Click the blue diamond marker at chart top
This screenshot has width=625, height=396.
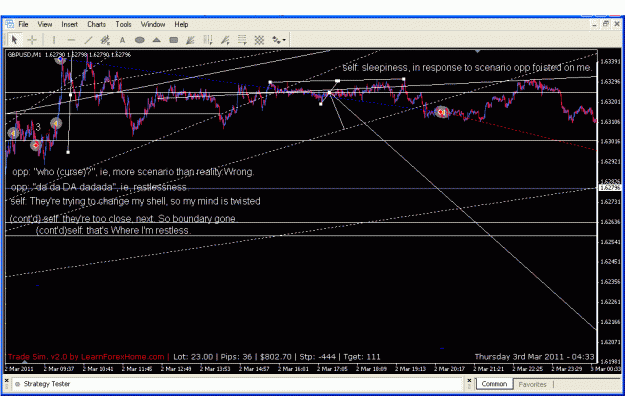(x=60, y=59)
